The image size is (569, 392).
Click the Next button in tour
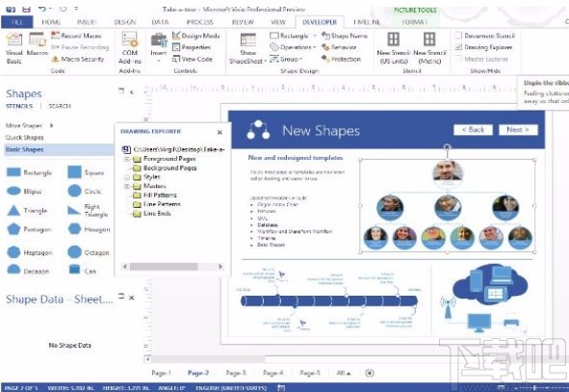click(x=518, y=130)
